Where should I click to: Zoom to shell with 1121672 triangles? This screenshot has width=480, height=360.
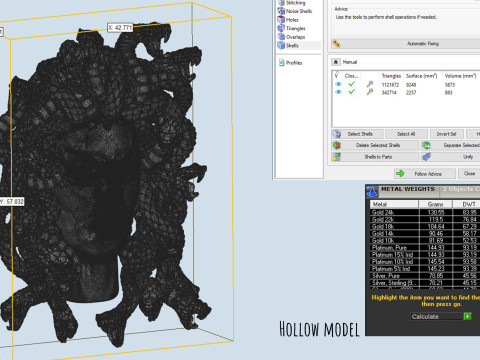click(370, 84)
